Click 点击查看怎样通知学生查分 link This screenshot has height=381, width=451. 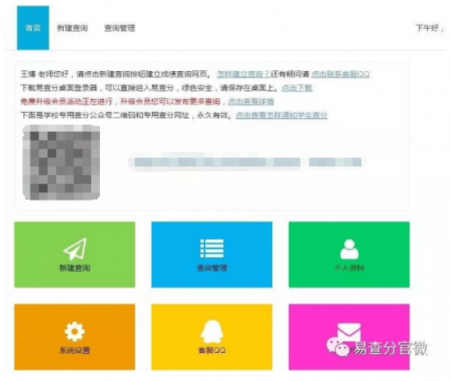tap(282, 115)
